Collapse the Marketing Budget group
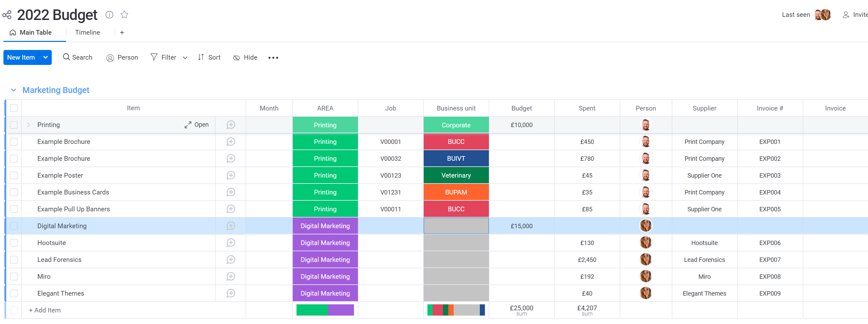 click(x=13, y=90)
